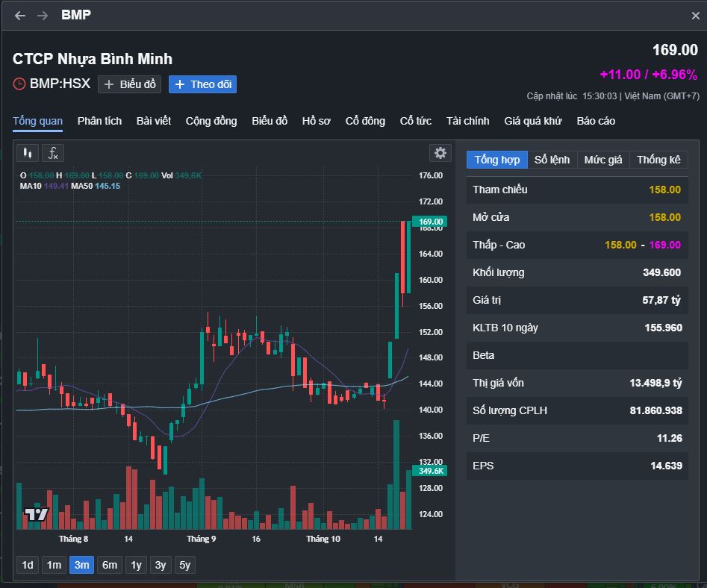Image resolution: width=707 pixels, height=588 pixels.
Task: Switch to the Sổ lệnh tab
Action: (x=552, y=160)
